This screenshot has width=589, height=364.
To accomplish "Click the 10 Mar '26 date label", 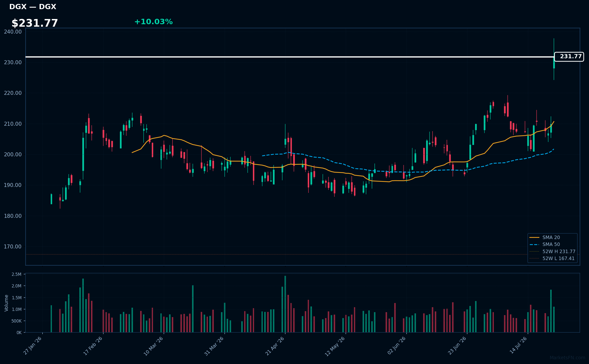I will click(x=153, y=346).
